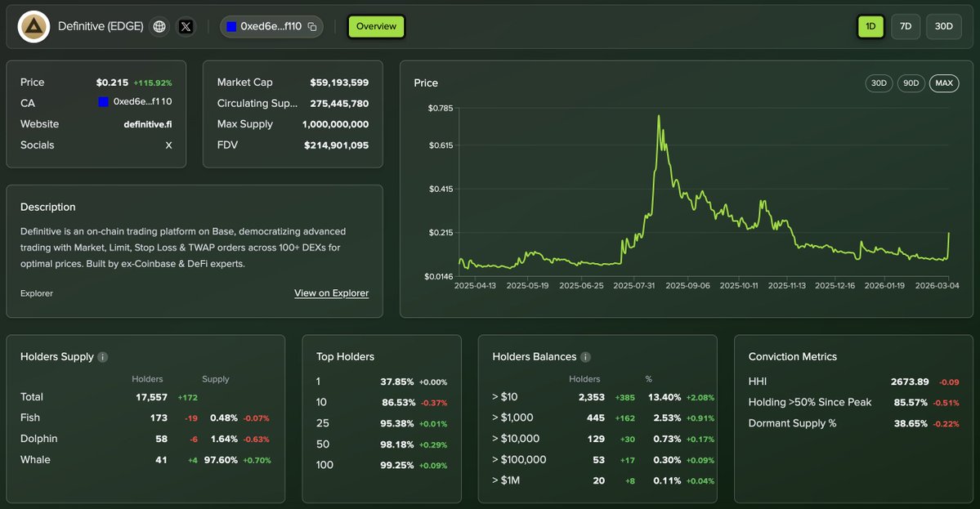Image resolution: width=980 pixels, height=509 pixels.
Task: Activate the 90D chart range
Action: [911, 83]
